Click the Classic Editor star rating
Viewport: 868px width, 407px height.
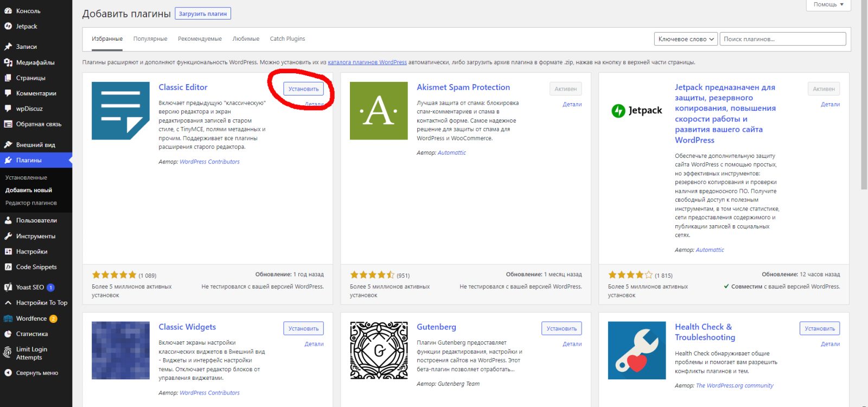(114, 275)
